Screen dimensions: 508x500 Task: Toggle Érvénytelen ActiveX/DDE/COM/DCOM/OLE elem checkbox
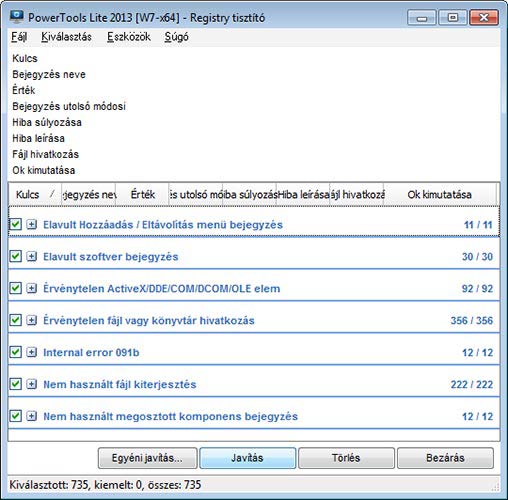15,288
